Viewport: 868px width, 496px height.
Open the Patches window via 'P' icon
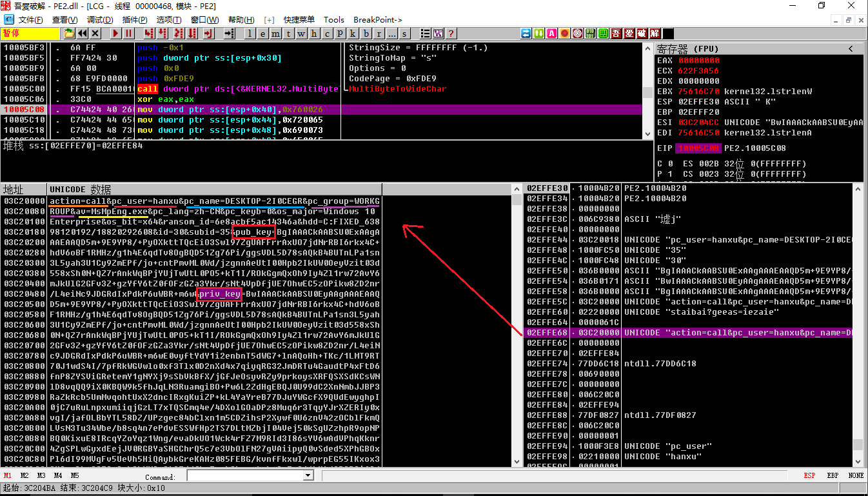click(340, 32)
